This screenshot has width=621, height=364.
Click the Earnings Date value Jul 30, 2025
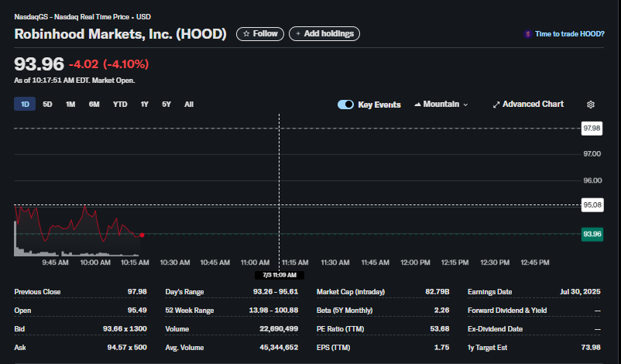[580, 292]
